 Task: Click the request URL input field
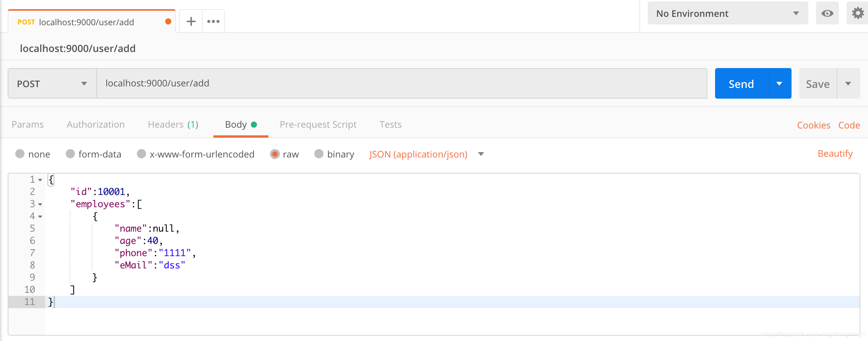[402, 83]
